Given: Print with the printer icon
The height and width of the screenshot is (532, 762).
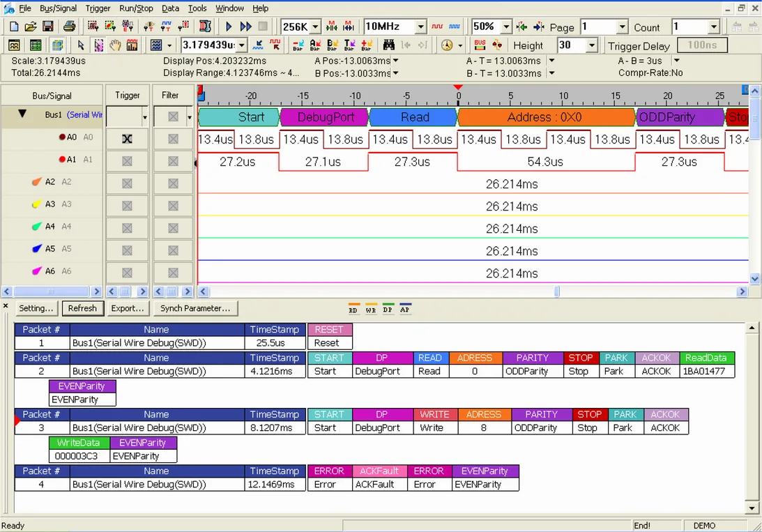Looking at the screenshot, I should 69,26.
